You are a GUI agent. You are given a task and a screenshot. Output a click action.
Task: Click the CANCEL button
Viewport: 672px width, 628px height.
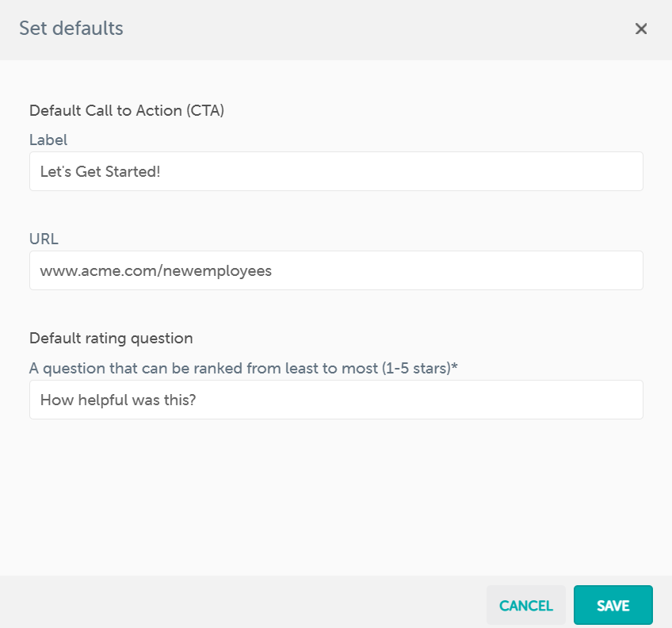point(526,606)
